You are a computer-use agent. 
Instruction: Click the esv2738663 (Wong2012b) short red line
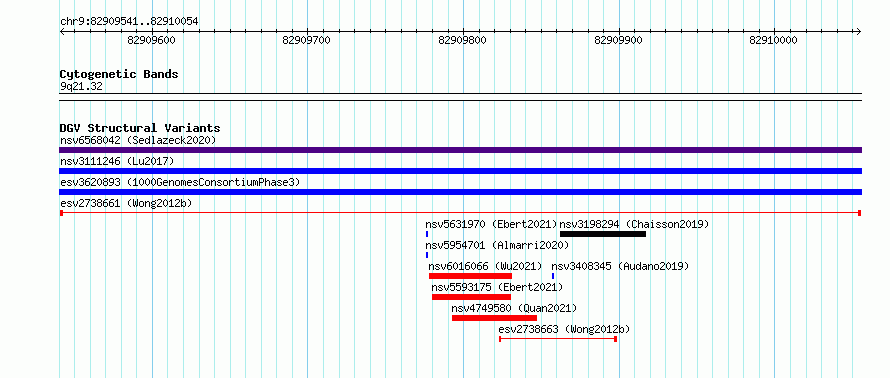click(x=558, y=339)
